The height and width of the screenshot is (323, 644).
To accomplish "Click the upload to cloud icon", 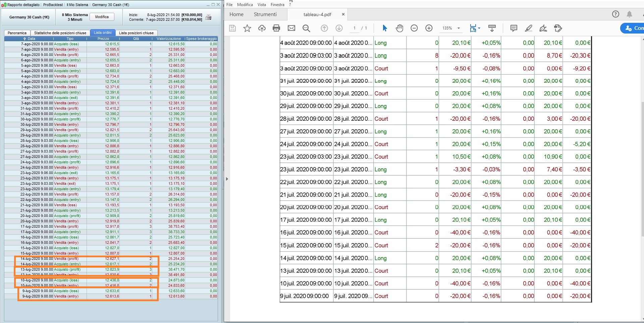I will (x=262, y=28).
